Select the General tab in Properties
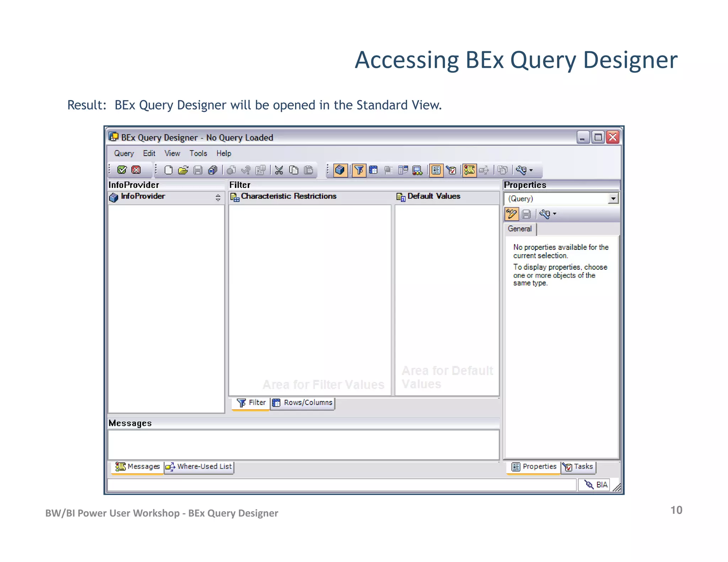This screenshot has width=728, height=562. click(x=520, y=229)
